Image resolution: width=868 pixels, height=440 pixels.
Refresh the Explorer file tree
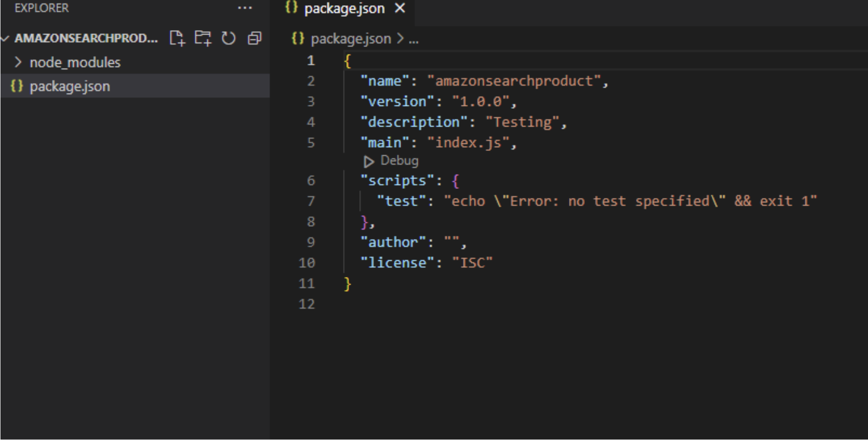228,38
